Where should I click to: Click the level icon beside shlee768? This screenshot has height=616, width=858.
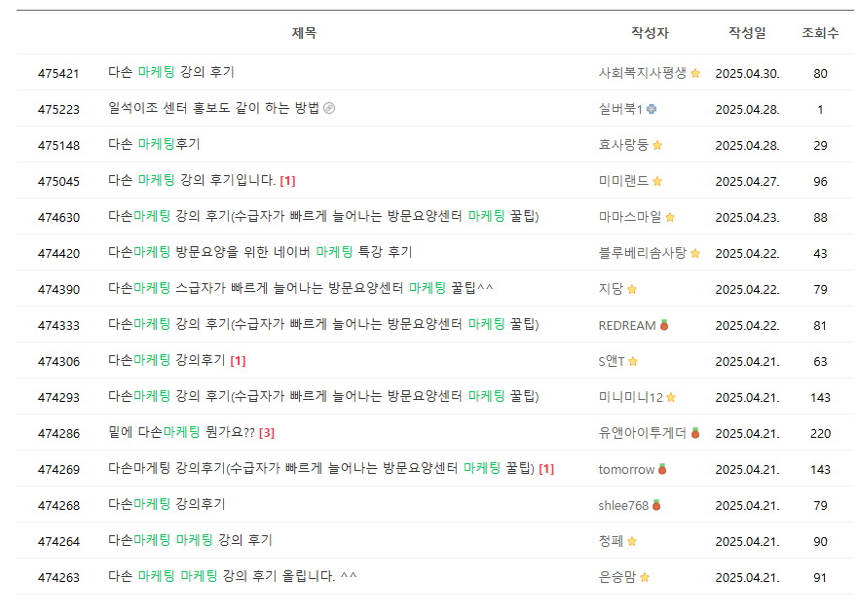click(656, 505)
